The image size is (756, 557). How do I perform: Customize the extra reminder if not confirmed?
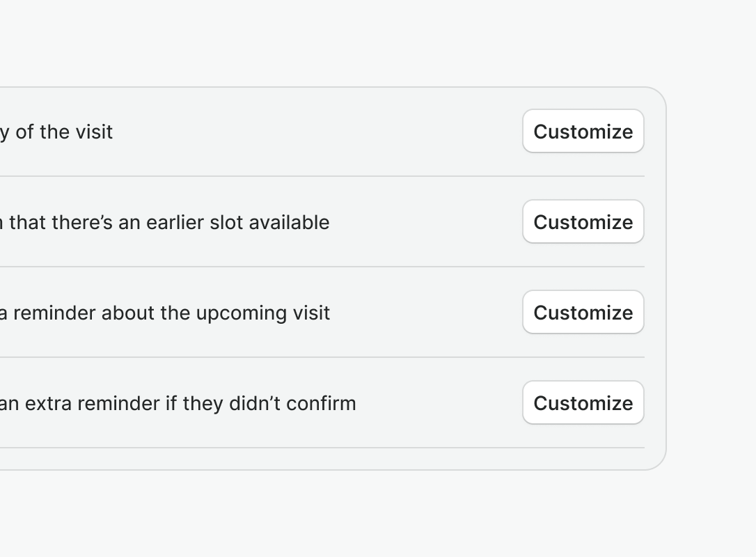pyautogui.click(x=583, y=402)
